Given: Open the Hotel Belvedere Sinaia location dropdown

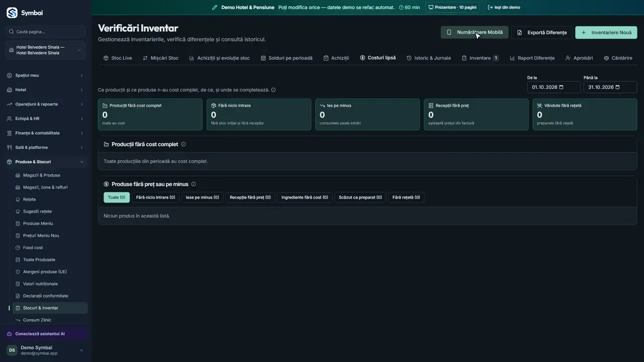Looking at the screenshot, I should click(45, 50).
